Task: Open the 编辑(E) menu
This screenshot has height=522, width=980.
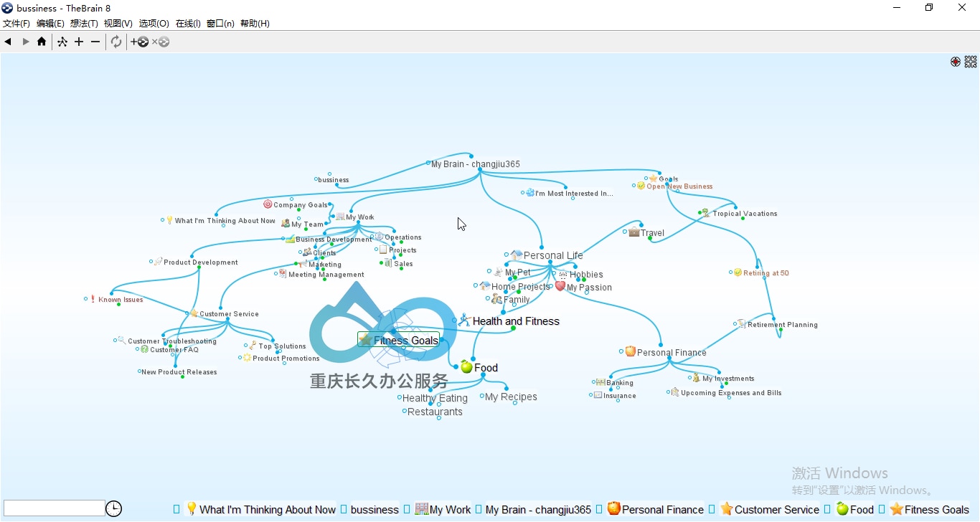Action: [x=50, y=24]
